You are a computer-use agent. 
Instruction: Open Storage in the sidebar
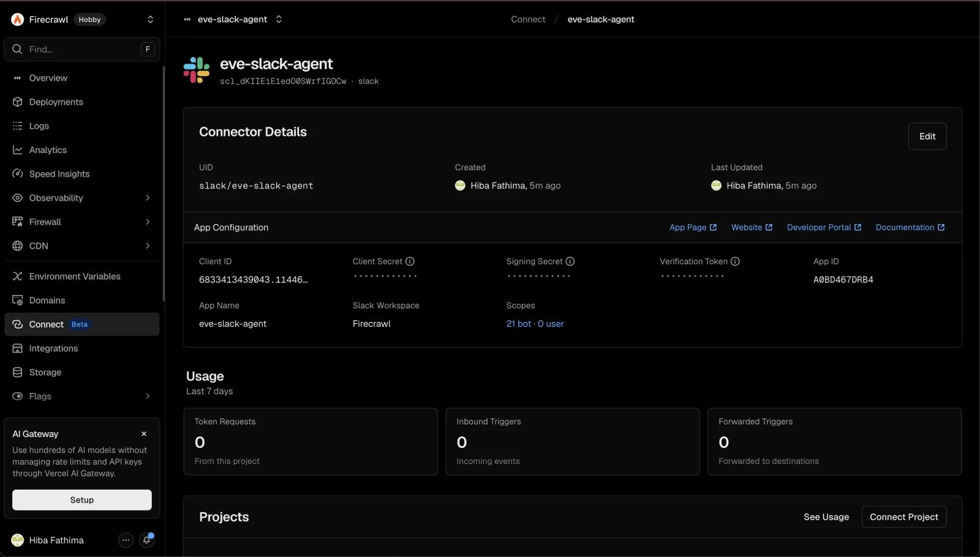82,372
